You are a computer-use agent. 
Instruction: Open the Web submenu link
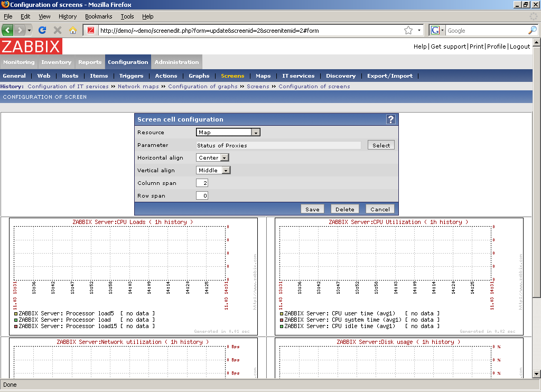point(44,76)
